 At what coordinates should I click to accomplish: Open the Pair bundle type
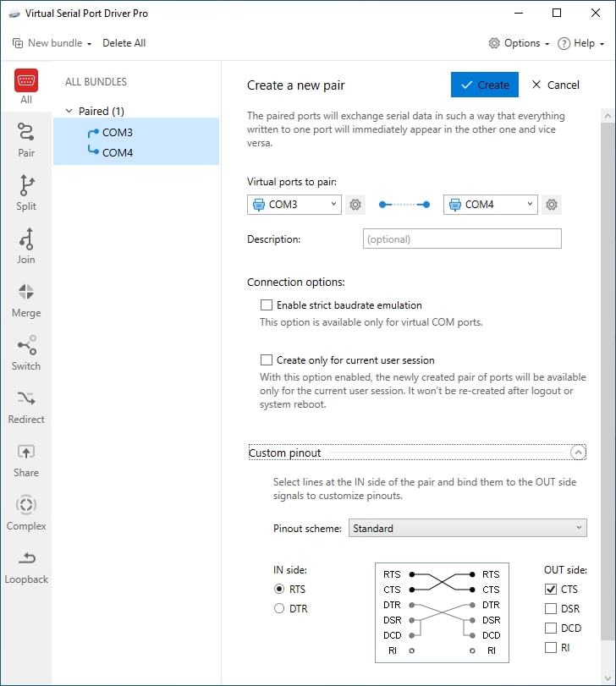pyautogui.click(x=26, y=140)
